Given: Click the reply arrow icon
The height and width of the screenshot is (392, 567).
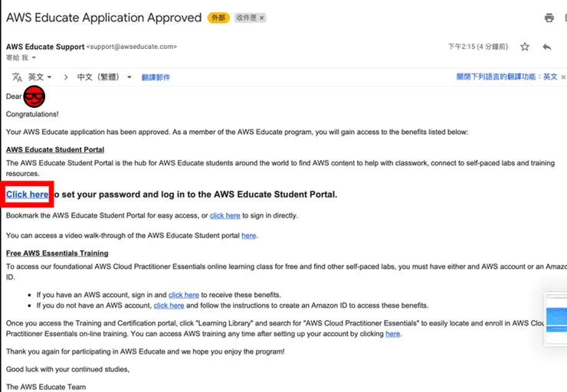Looking at the screenshot, I should (x=547, y=47).
